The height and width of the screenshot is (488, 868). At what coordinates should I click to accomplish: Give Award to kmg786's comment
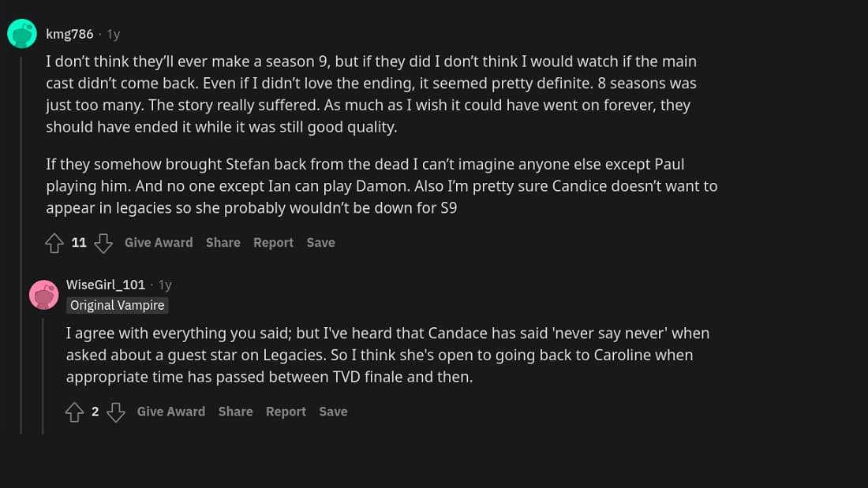point(159,243)
